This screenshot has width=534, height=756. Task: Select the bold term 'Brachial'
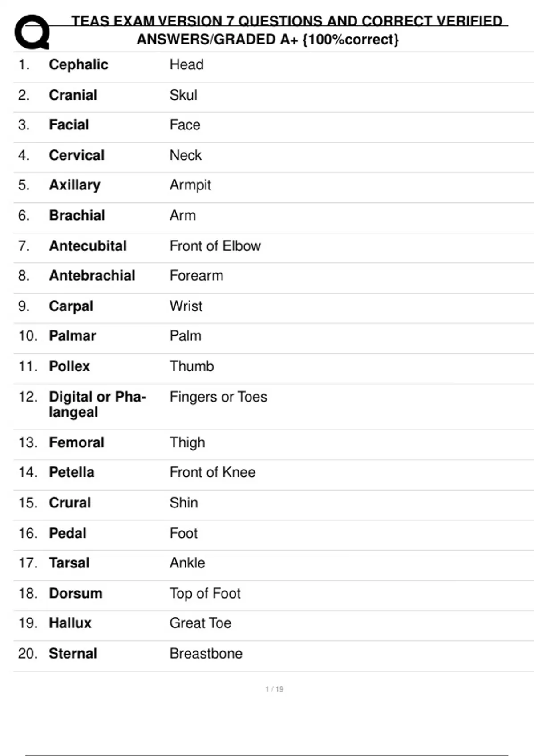coord(77,216)
